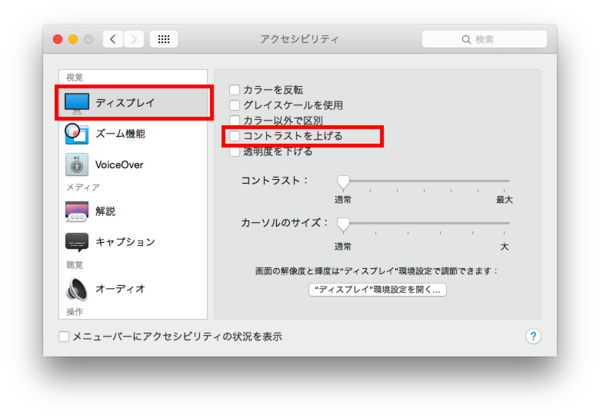The image size is (600, 418).
Task: Select ディスプレイ label in sidebar list
Action: (x=125, y=103)
